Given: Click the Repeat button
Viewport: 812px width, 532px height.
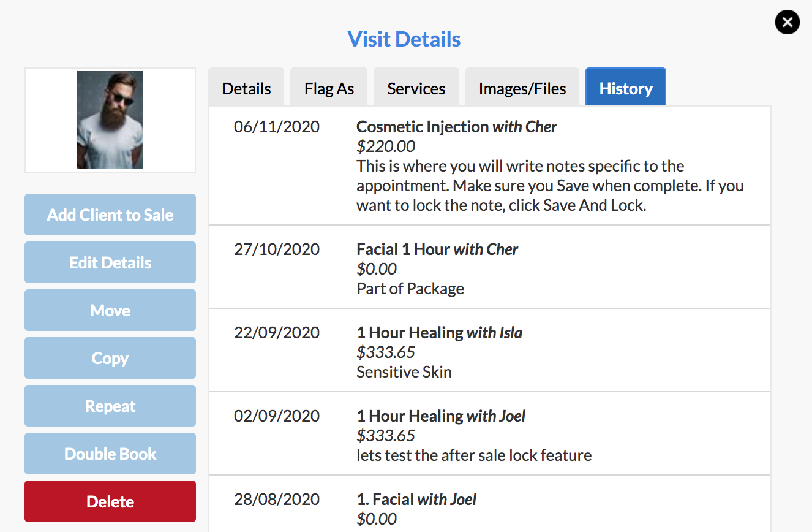Looking at the screenshot, I should point(110,406).
